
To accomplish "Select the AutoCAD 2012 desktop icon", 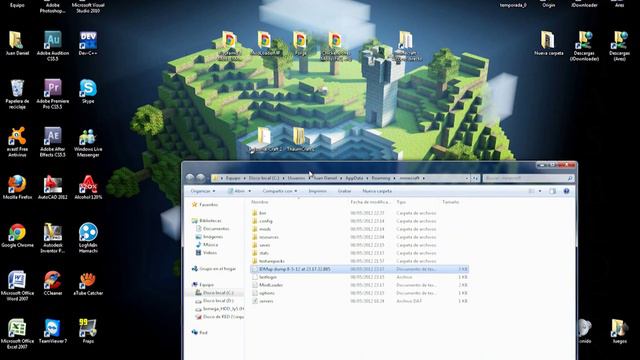I will (53, 187).
